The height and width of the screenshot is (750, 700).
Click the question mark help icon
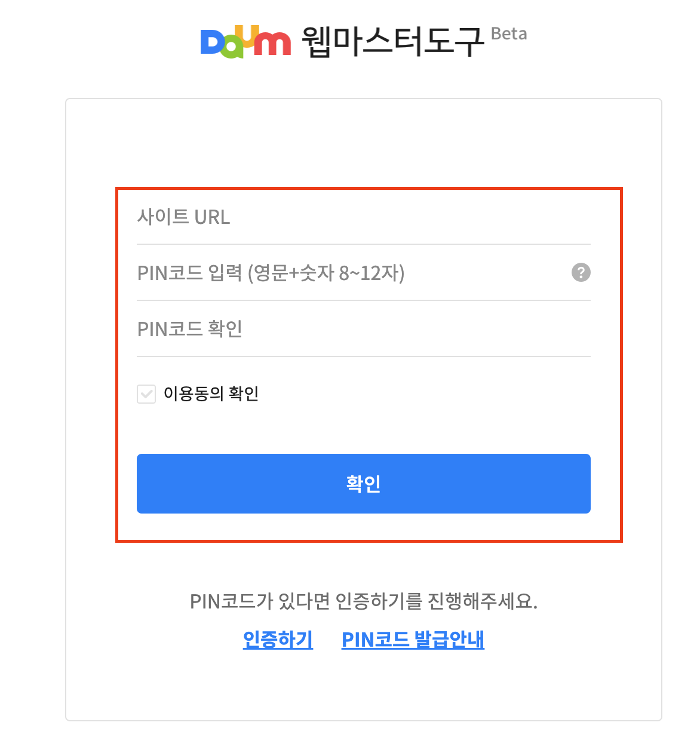pos(581,272)
